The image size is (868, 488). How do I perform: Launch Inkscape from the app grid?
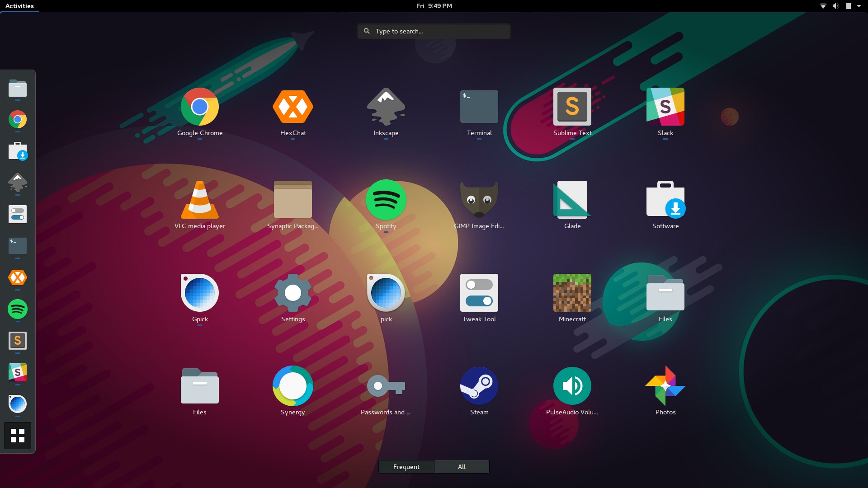[386, 107]
